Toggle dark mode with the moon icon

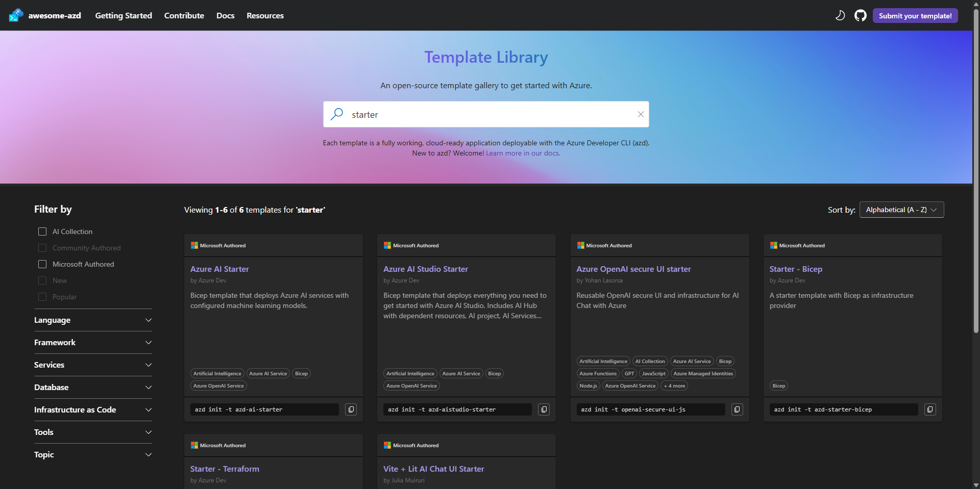click(840, 15)
